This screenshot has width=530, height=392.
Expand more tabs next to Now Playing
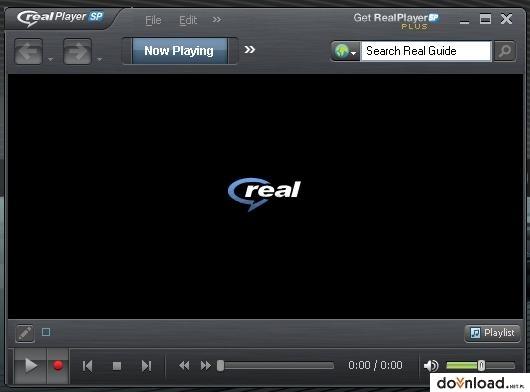tap(249, 50)
